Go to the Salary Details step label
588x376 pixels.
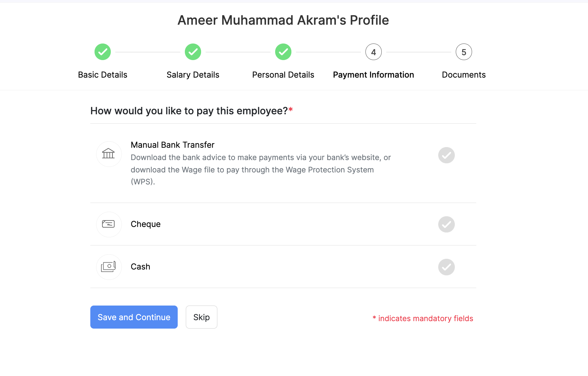(x=193, y=75)
